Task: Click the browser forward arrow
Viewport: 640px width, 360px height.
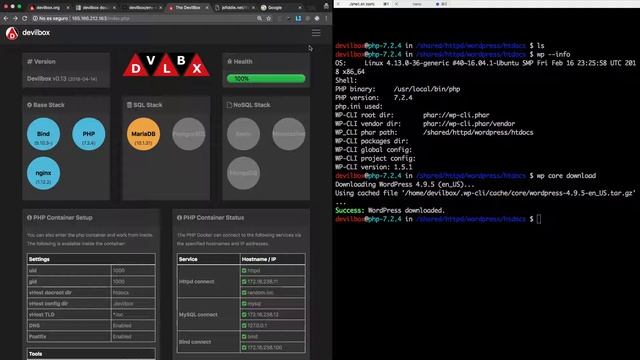Action: point(15,18)
